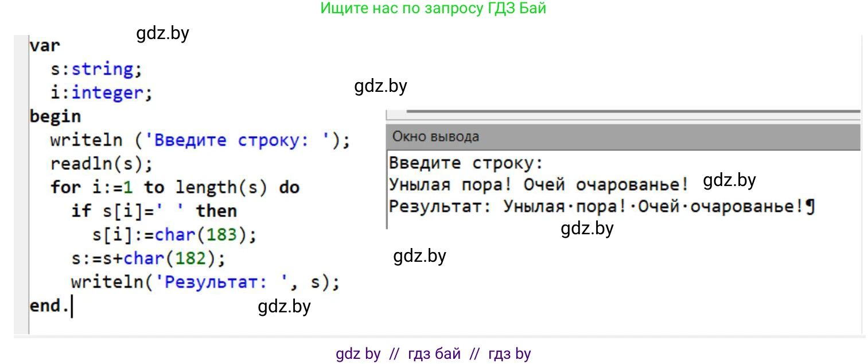Viewport: 868px width, 364px height.
Task: Click the horizontal scrollbar above the output window
Action: click(631, 111)
